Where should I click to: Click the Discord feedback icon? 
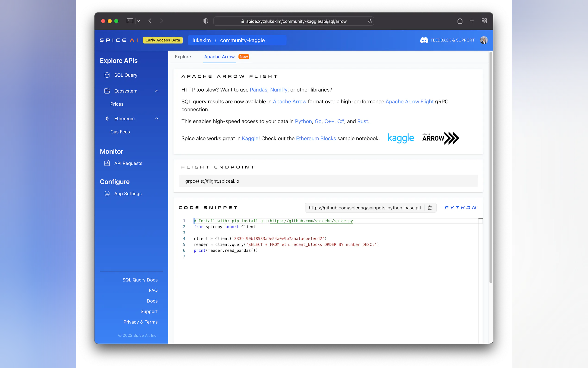pos(424,40)
